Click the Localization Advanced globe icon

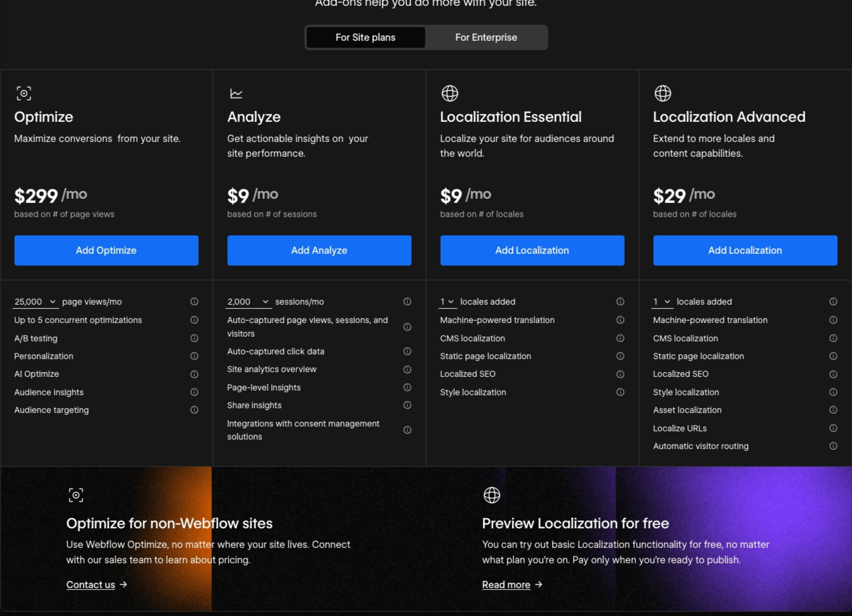tap(663, 93)
